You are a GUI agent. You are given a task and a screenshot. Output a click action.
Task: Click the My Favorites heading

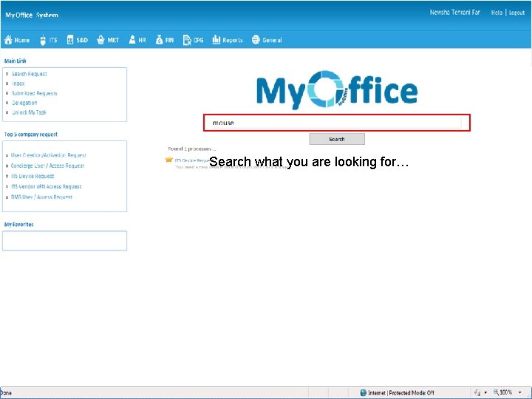(19, 225)
